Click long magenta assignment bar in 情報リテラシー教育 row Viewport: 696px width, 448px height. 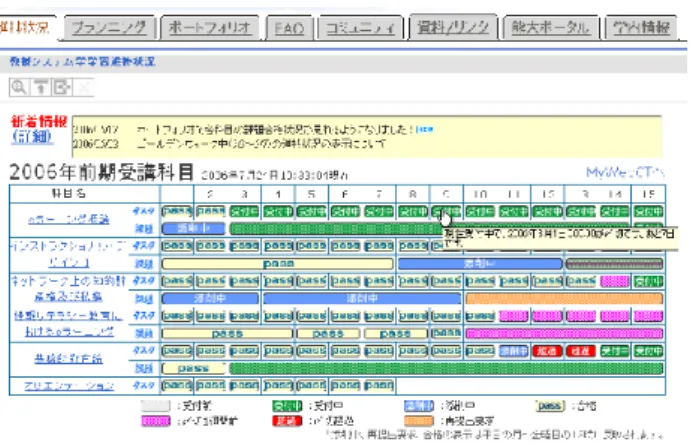click(x=564, y=333)
